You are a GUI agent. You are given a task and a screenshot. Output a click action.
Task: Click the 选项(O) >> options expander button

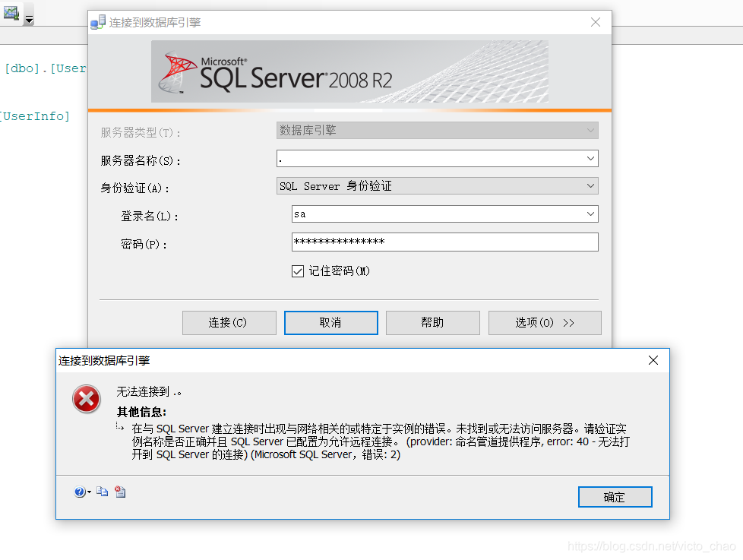545,322
